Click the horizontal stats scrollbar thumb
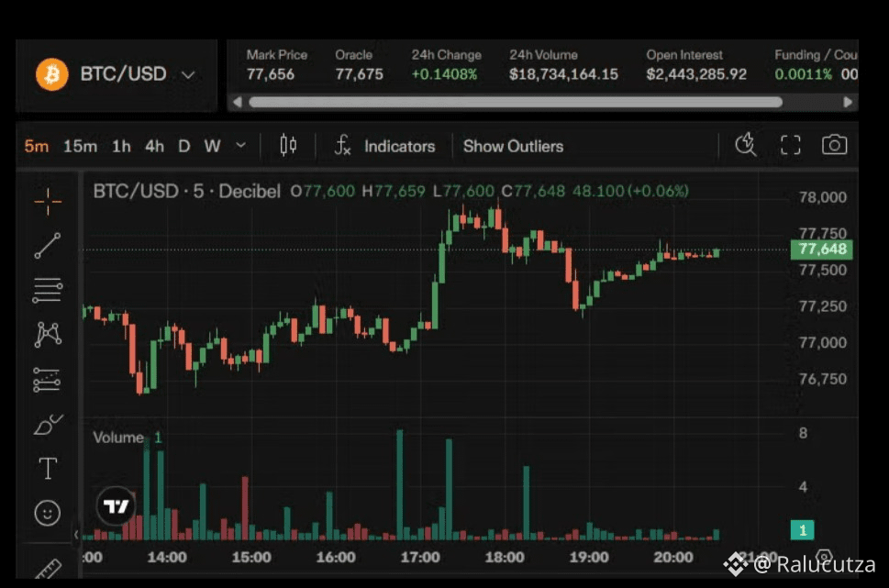This screenshot has height=588, width=889. pos(516,102)
